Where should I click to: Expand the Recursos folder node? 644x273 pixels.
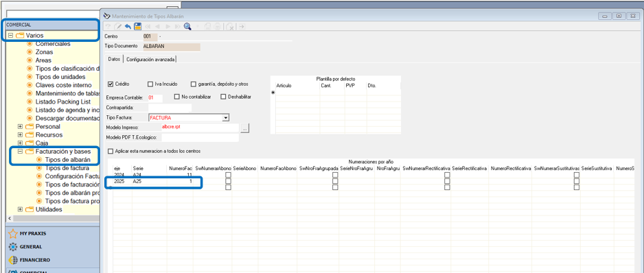tap(20, 134)
